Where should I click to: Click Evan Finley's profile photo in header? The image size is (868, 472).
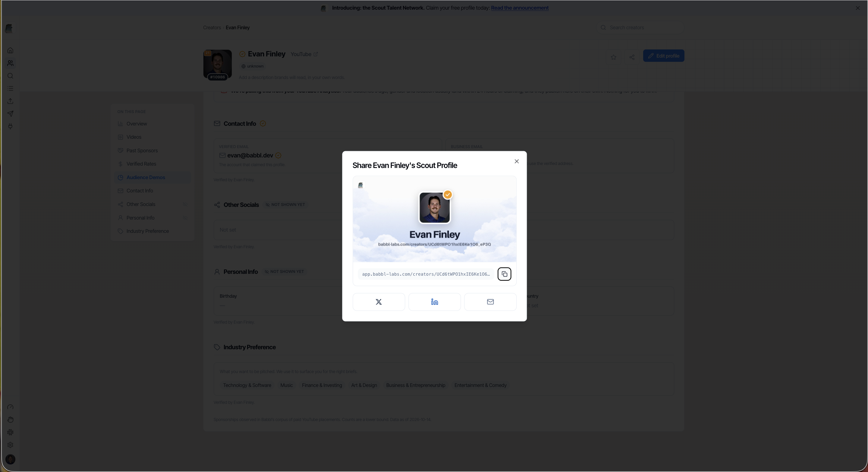pos(217,64)
